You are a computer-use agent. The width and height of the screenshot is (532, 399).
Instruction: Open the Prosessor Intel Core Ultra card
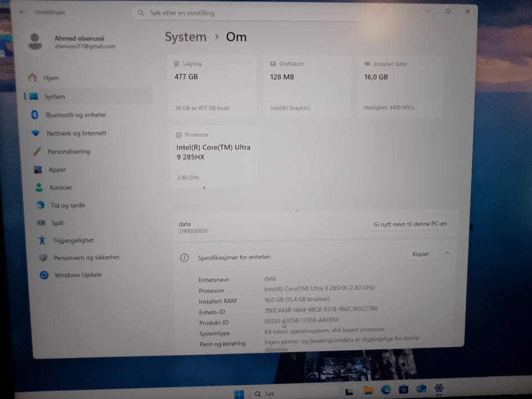click(x=214, y=156)
